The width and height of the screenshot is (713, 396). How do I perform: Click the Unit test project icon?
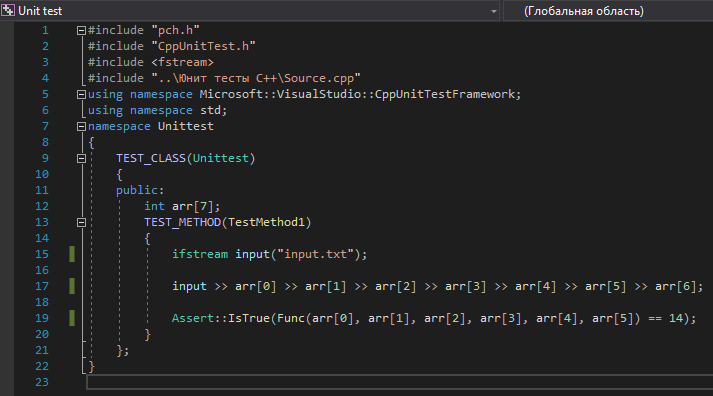point(8,10)
